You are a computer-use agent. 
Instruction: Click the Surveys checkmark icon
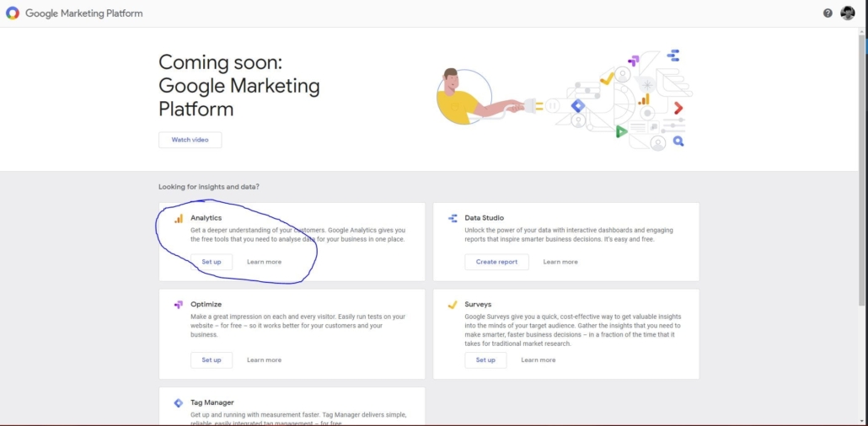click(x=453, y=305)
